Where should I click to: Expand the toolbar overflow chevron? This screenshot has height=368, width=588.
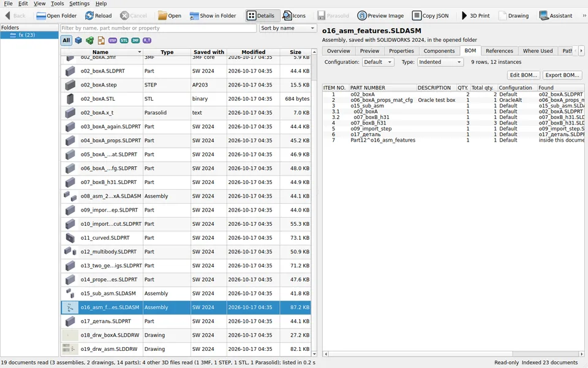click(584, 16)
